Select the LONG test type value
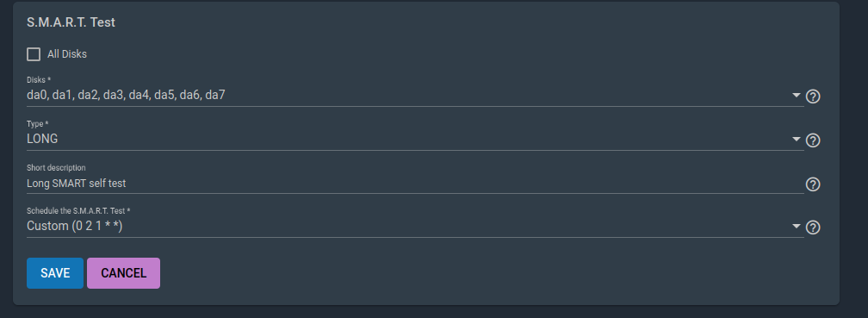The height and width of the screenshot is (318, 868). coord(42,139)
